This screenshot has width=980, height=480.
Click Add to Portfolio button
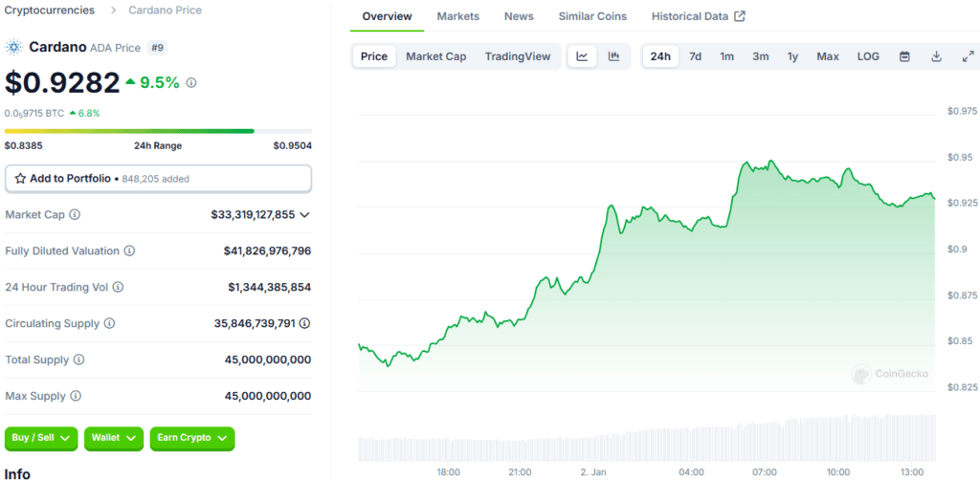(x=158, y=179)
